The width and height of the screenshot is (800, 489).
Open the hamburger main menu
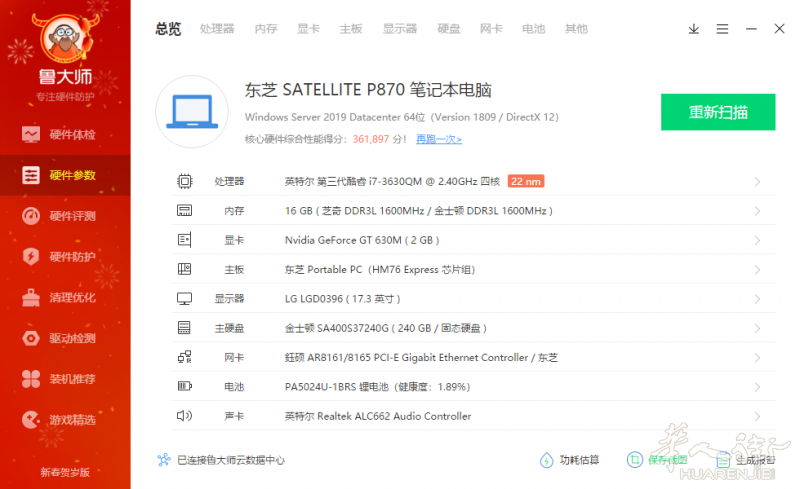tap(722, 29)
